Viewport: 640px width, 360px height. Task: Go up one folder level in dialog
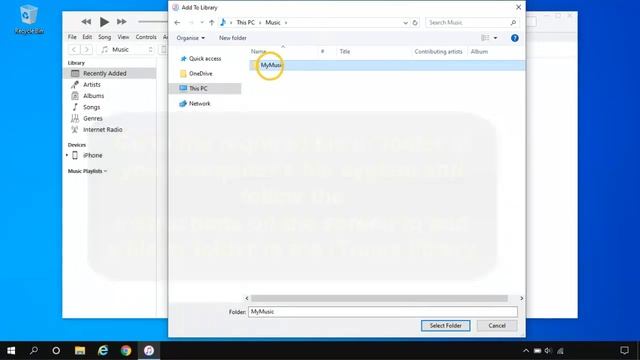point(211,22)
